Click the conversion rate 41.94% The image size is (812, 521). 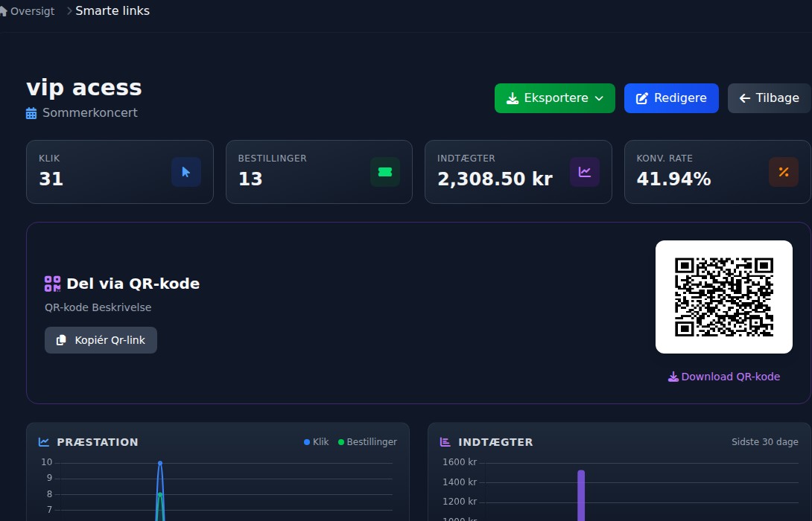coord(673,179)
